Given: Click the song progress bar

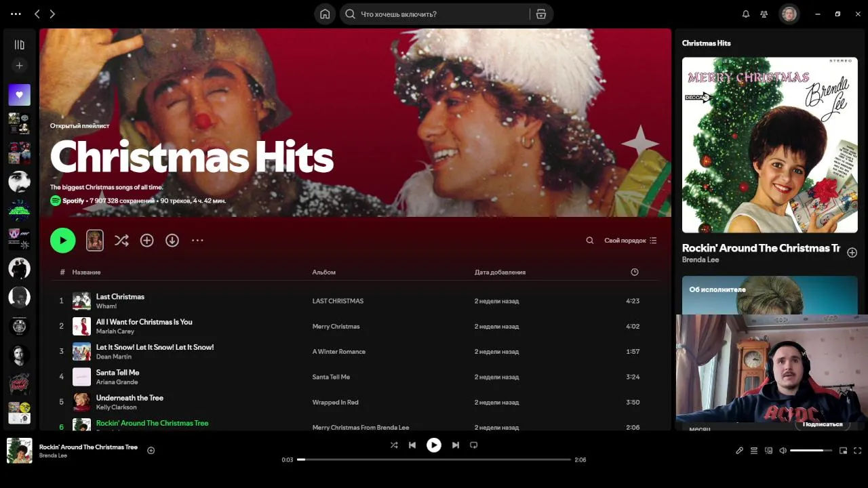Looking at the screenshot, I should coord(434,460).
